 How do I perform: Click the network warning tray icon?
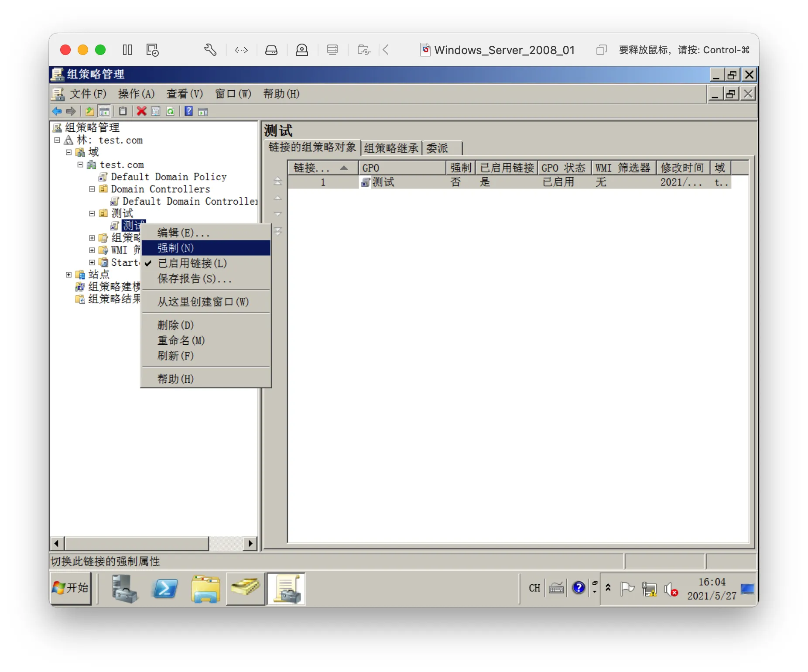(x=649, y=589)
